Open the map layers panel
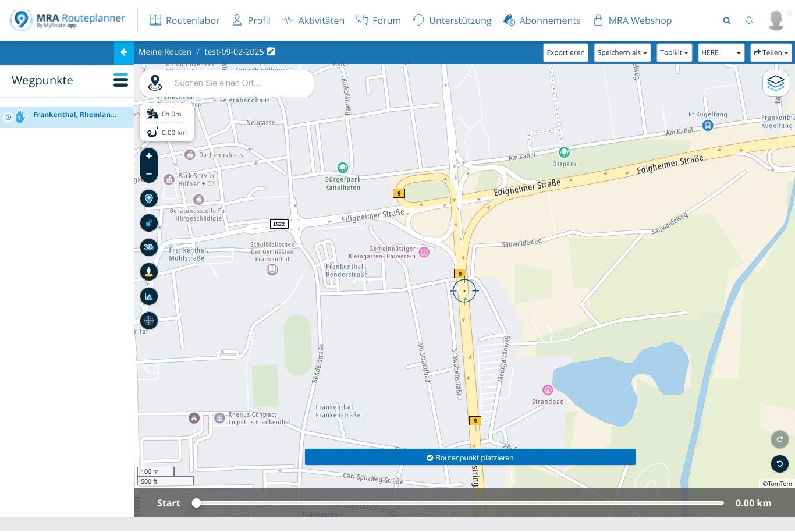 click(x=776, y=83)
